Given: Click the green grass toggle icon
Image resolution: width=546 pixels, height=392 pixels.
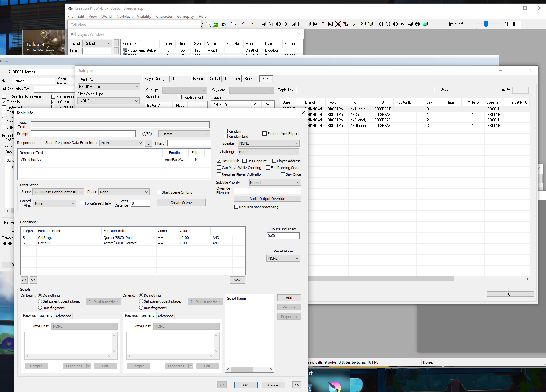Looking at the screenshot, I should click(216, 24).
